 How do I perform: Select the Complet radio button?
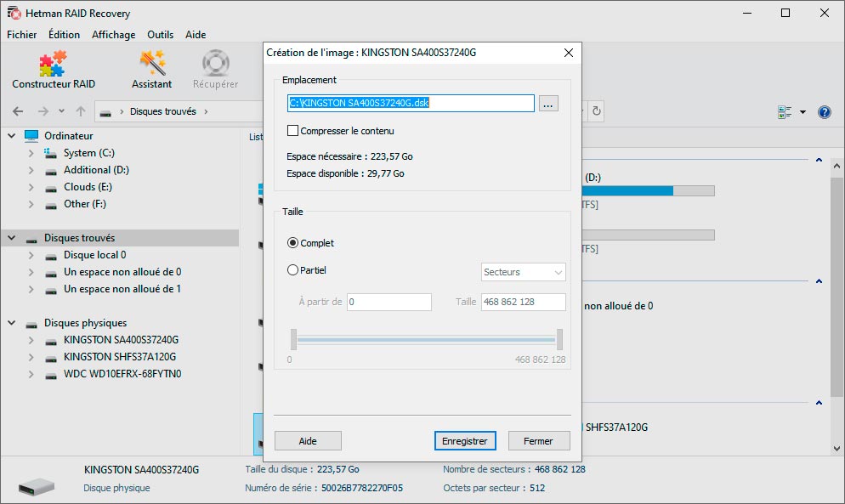click(x=292, y=243)
